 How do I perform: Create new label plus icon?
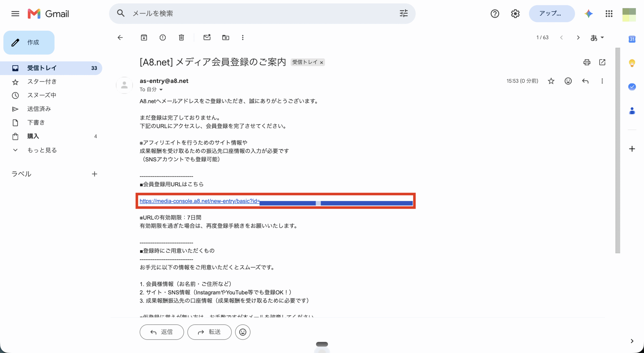tap(94, 174)
